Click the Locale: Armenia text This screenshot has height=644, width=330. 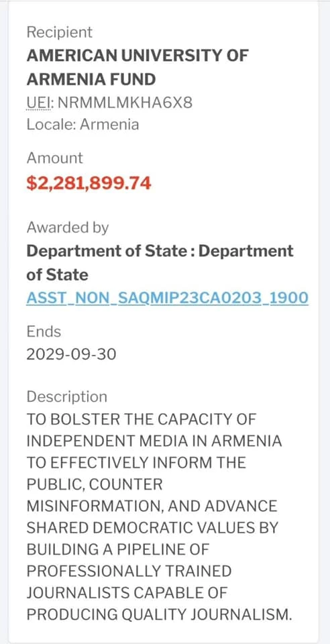(83, 125)
